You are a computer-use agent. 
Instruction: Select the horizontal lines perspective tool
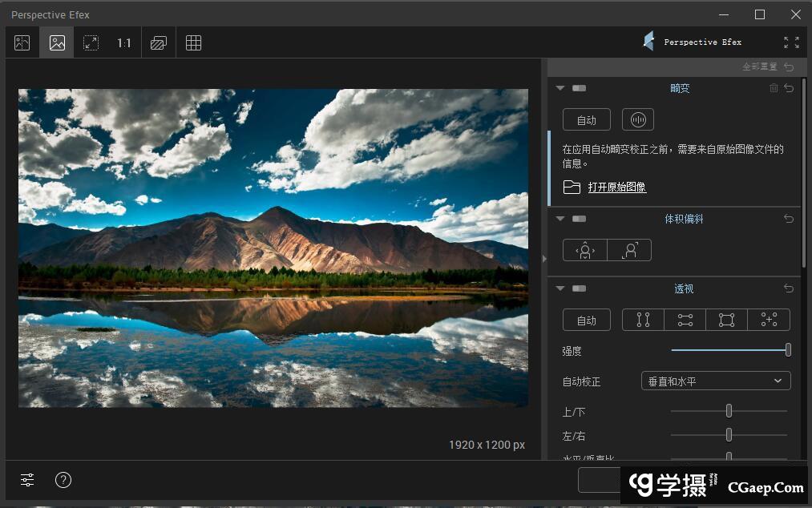coord(685,320)
